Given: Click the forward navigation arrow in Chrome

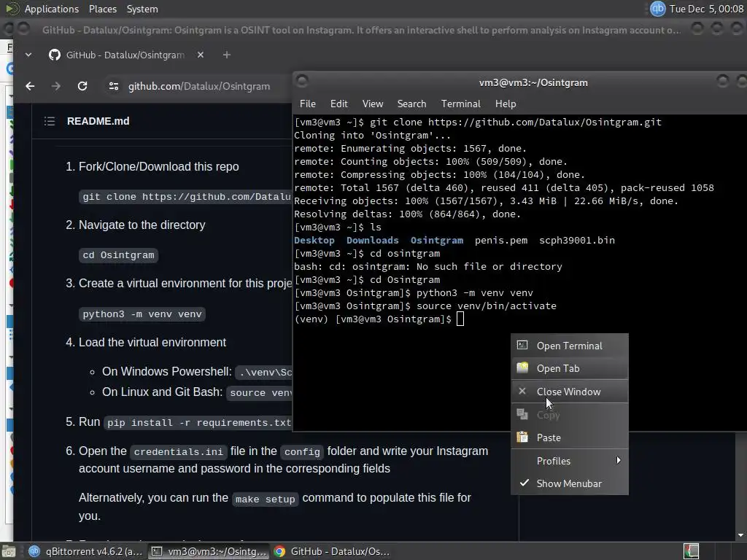Looking at the screenshot, I should (55, 86).
